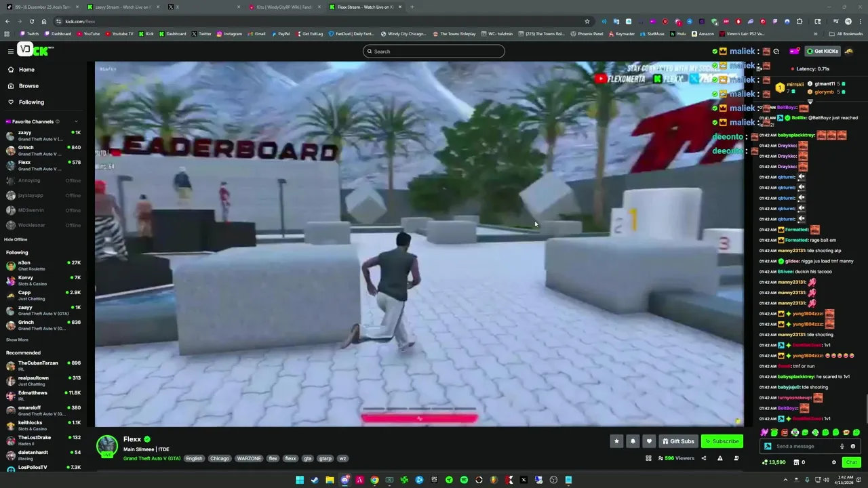Open the multi-view grid icon

click(649, 459)
